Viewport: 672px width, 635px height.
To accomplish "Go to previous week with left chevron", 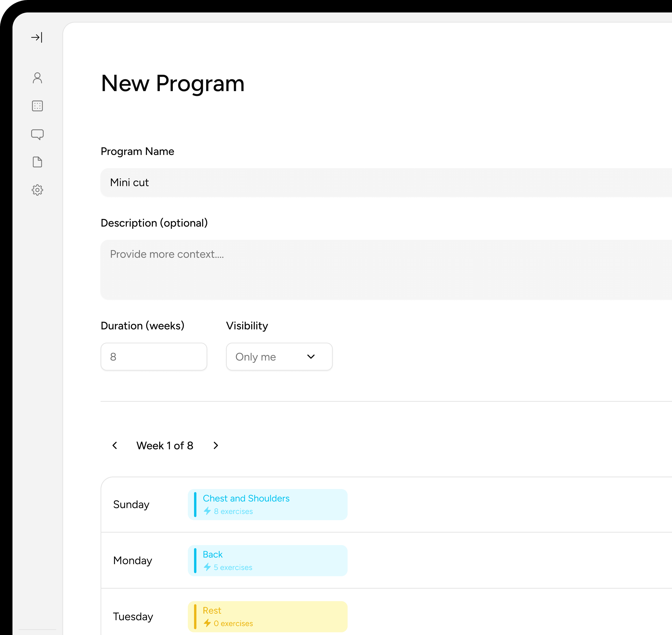I will click(x=115, y=445).
